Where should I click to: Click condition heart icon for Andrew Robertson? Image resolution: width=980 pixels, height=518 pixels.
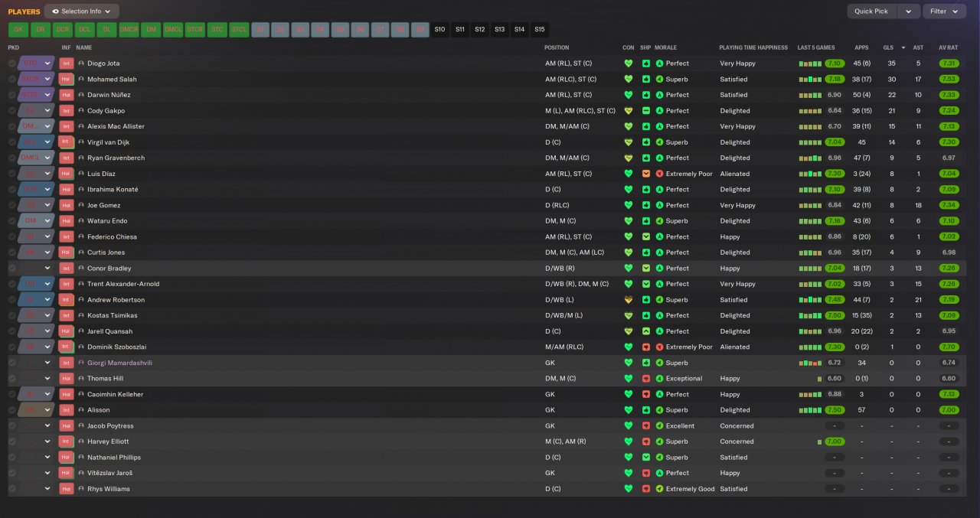[629, 300]
